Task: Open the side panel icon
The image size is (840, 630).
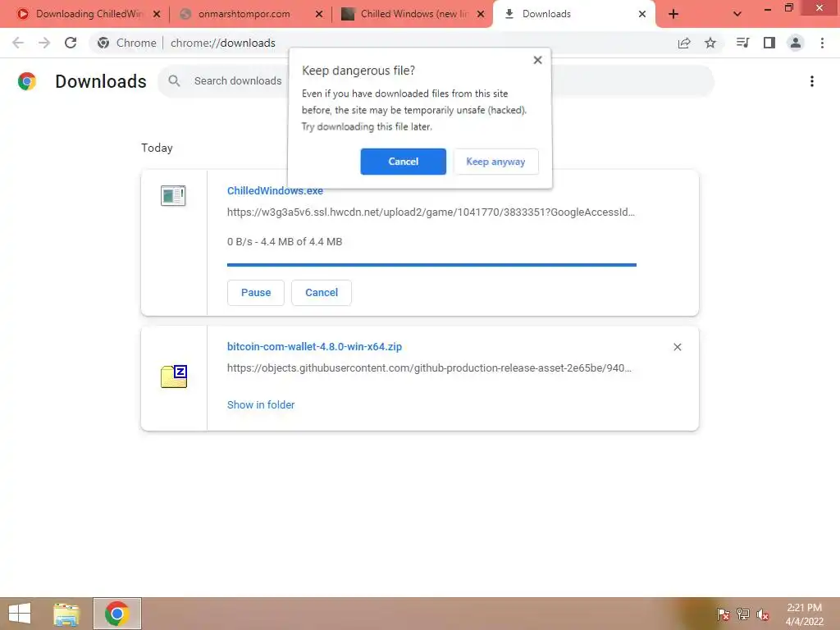Action: click(x=769, y=43)
